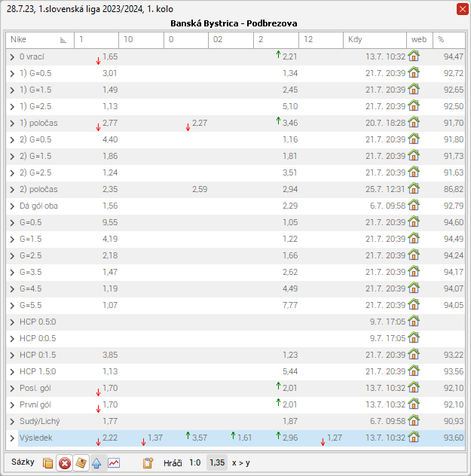
Task: Click the web column header
Action: coord(419,40)
